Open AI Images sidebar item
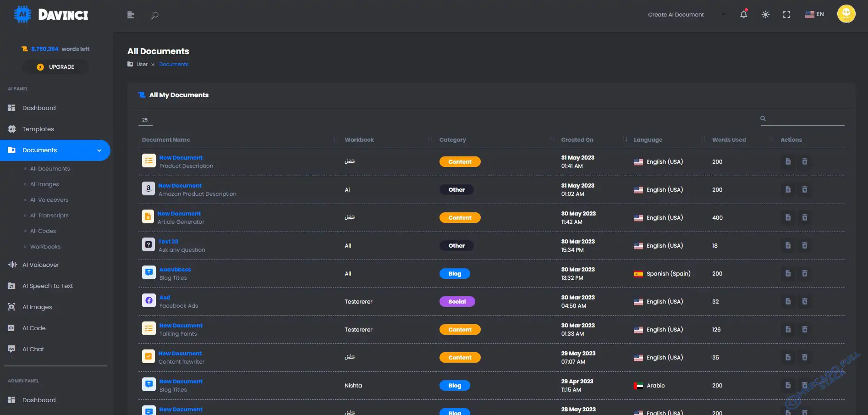 tap(37, 307)
